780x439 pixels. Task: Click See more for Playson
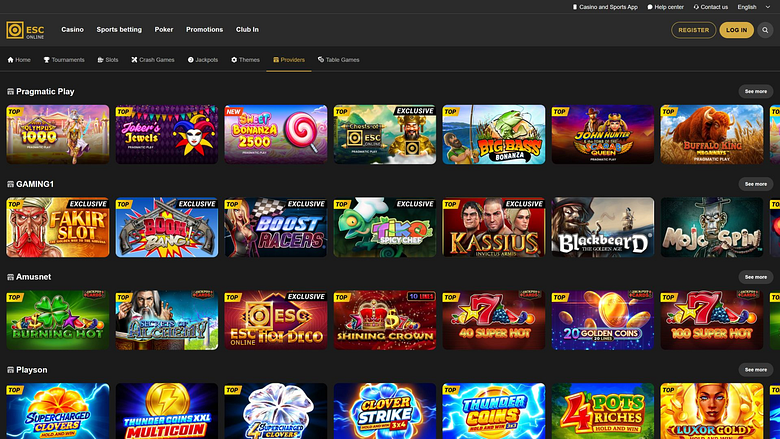coord(756,370)
